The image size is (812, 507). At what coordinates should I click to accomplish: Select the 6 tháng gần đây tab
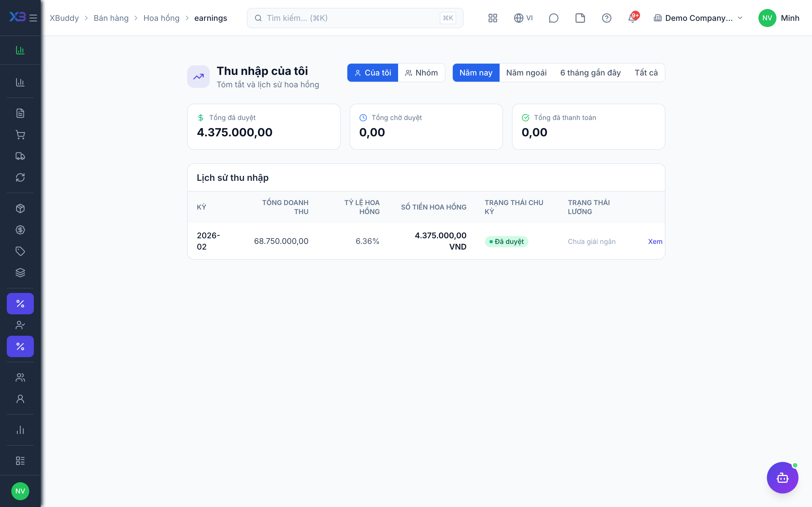pos(590,73)
